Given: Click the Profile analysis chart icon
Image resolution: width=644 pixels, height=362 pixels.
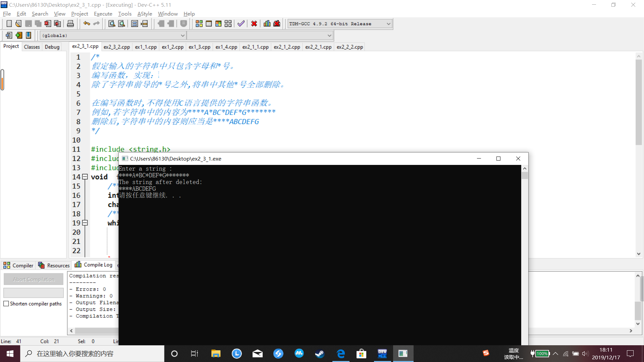Looking at the screenshot, I should pyautogui.click(x=267, y=23).
